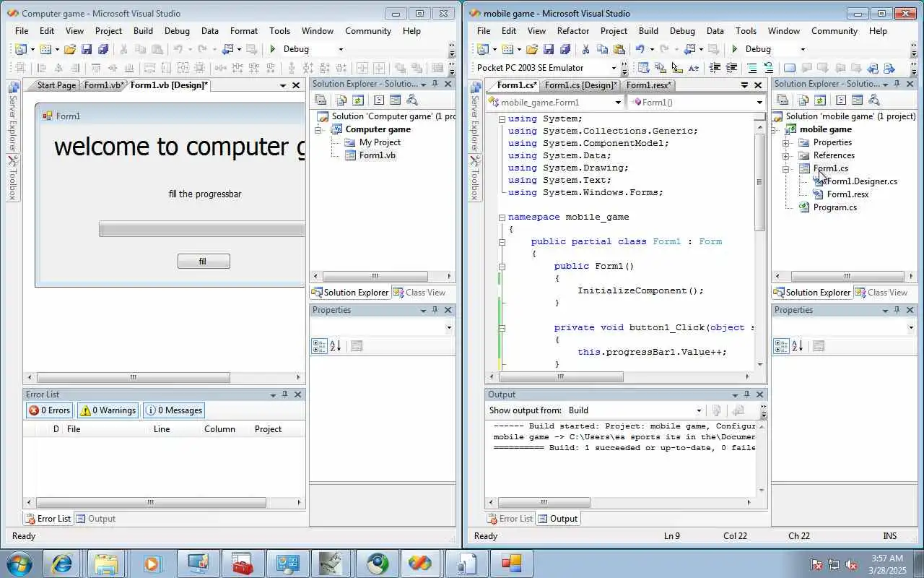Collapse Form1.cs node in Solution Explorer
The image size is (924, 578).
tap(785, 168)
